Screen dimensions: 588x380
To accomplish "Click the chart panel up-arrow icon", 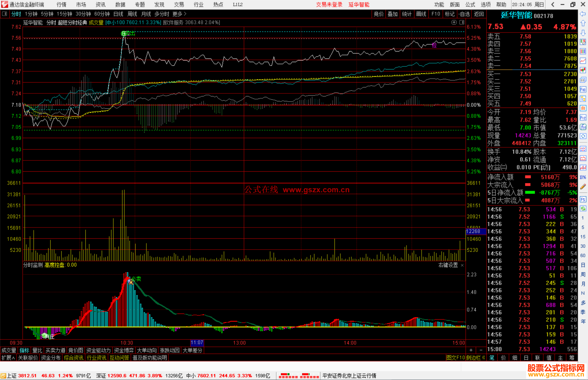I will 454,22.
